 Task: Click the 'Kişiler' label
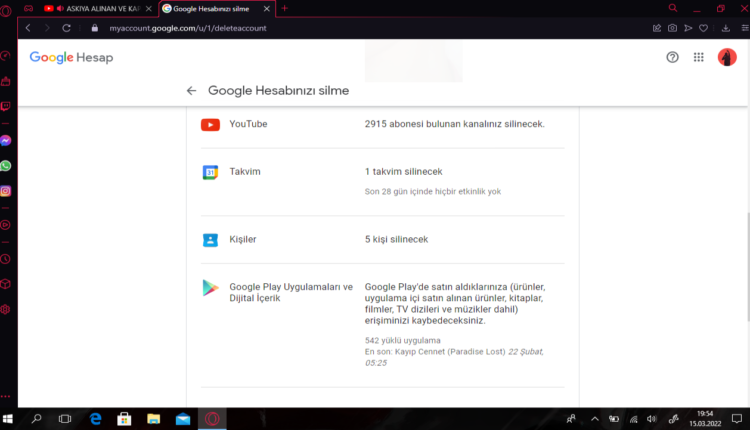point(243,239)
